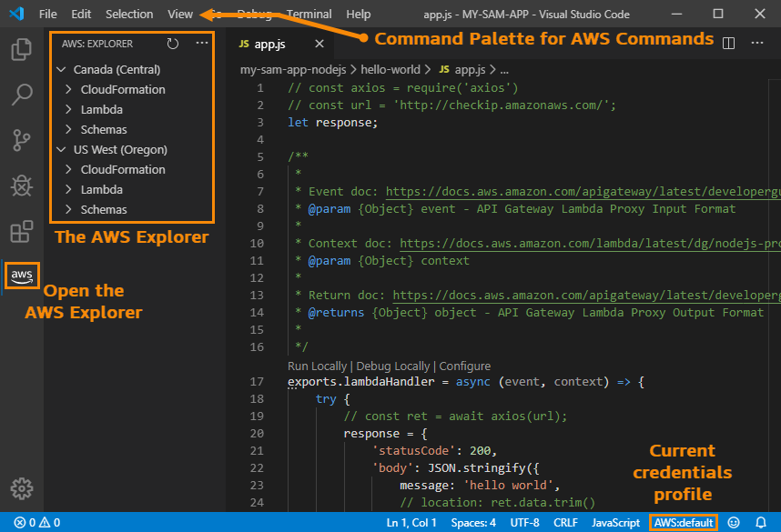Open the Edit menu

pos(81,14)
